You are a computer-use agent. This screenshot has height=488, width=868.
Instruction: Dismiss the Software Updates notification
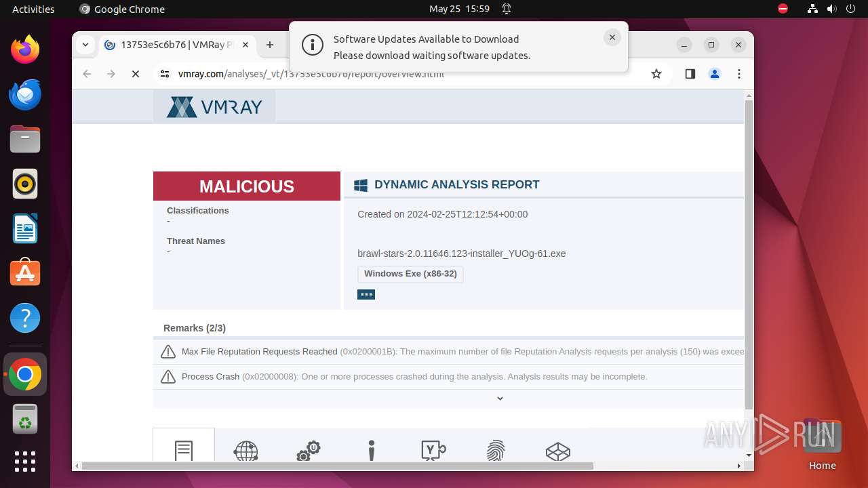coord(612,38)
